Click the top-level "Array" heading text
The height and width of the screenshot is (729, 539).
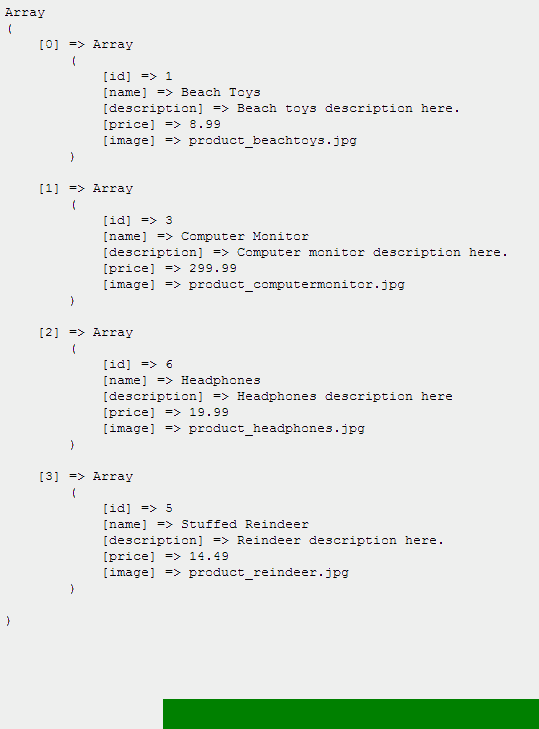click(25, 13)
